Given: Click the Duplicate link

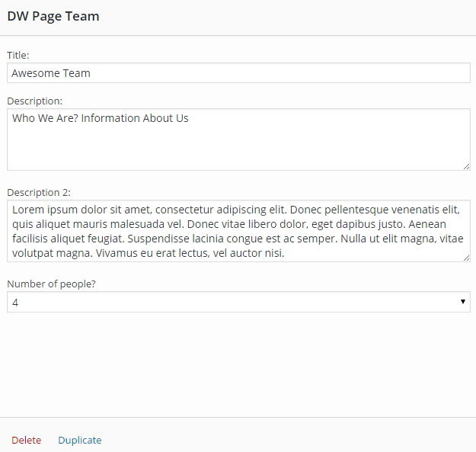Looking at the screenshot, I should coord(80,440).
